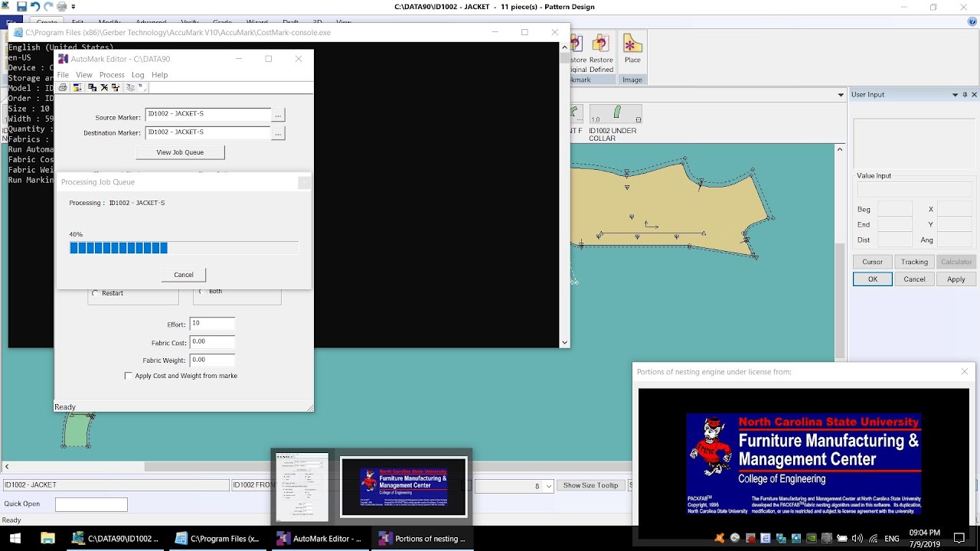
Task: Cancel the Processing Job Queue dialog
Action: click(x=184, y=275)
